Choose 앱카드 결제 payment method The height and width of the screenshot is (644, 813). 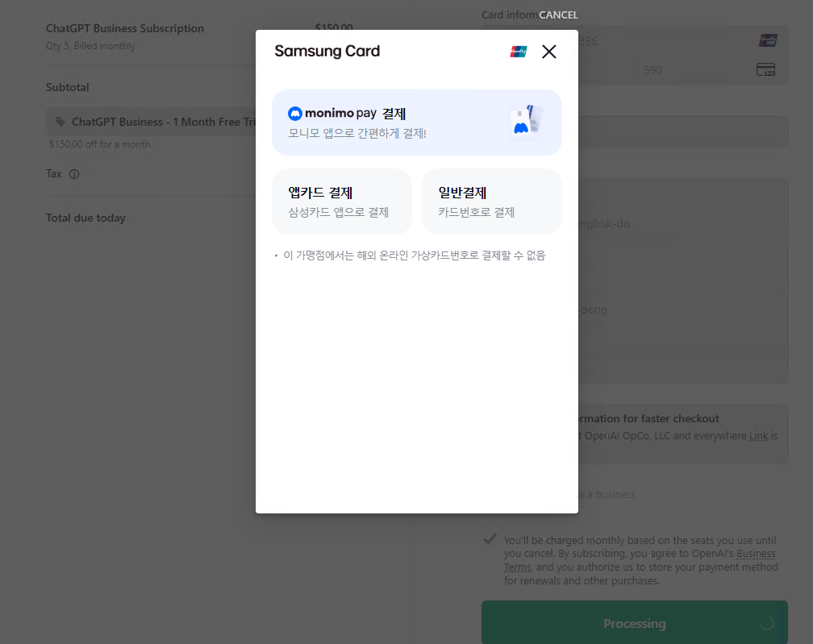[342, 201]
